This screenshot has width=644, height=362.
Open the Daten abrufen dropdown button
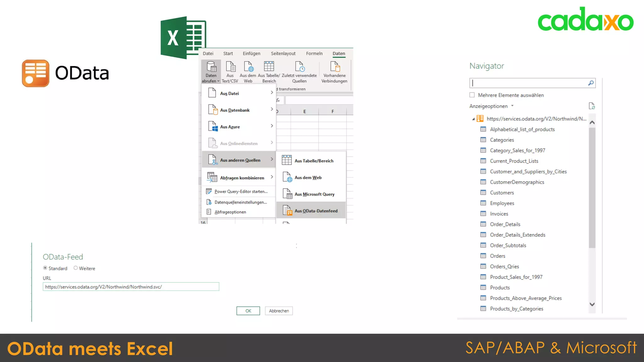pos(211,72)
